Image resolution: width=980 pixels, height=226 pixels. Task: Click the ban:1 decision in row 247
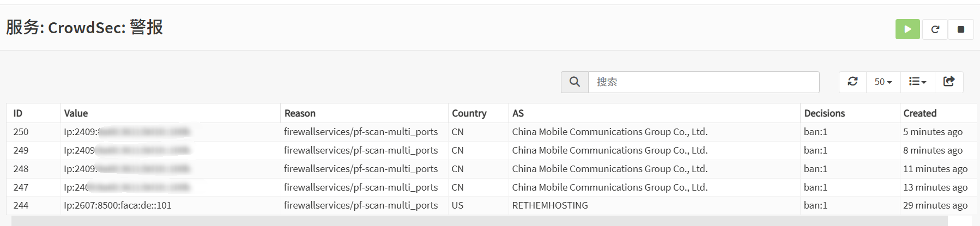point(815,187)
